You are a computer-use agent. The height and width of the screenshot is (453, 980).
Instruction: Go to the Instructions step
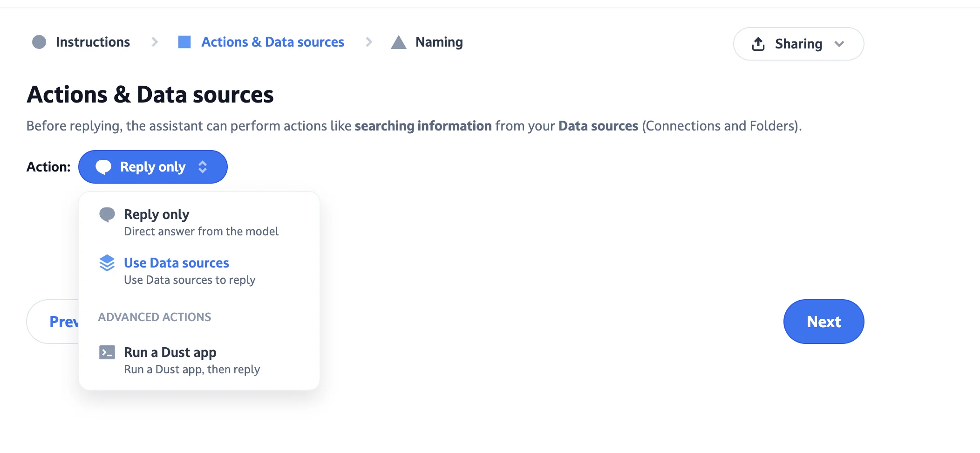point(93,42)
